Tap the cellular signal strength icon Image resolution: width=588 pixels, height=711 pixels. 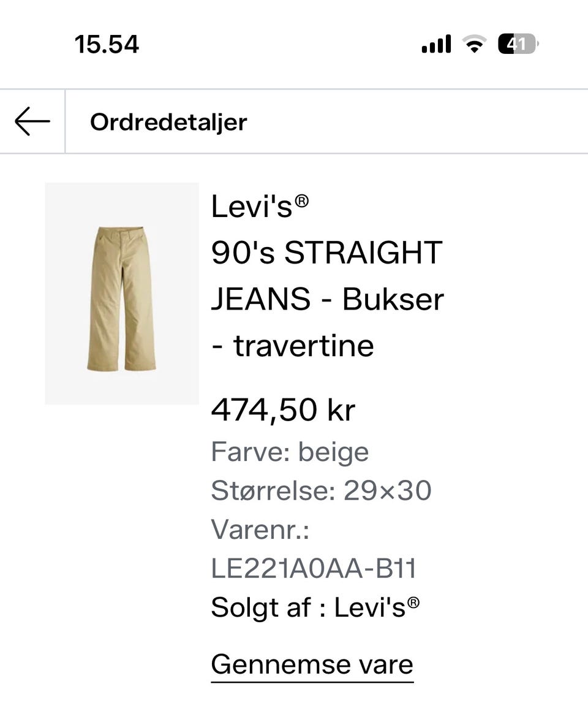point(436,44)
